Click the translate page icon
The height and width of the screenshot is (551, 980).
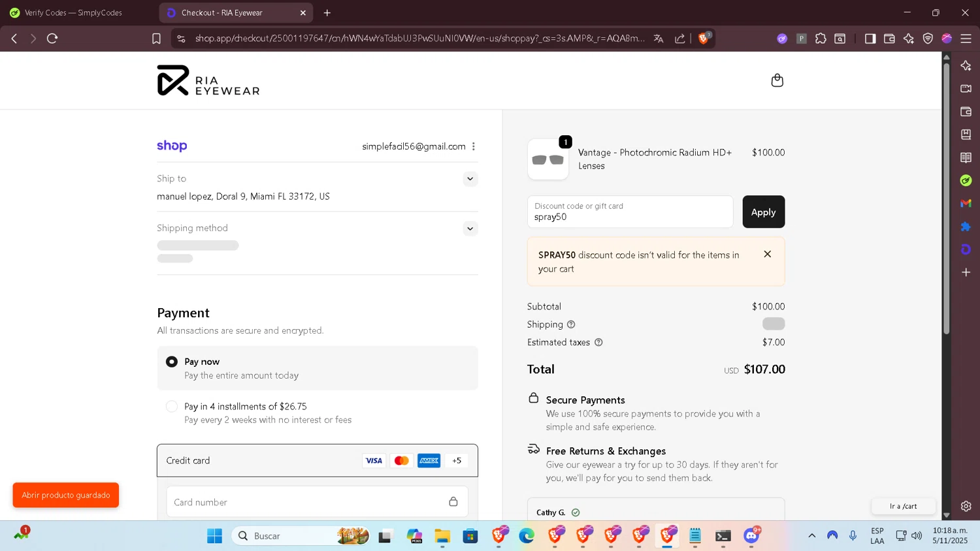click(x=659, y=39)
